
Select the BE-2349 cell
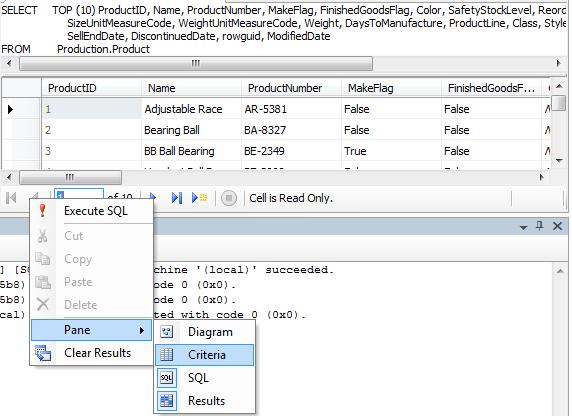point(291,151)
